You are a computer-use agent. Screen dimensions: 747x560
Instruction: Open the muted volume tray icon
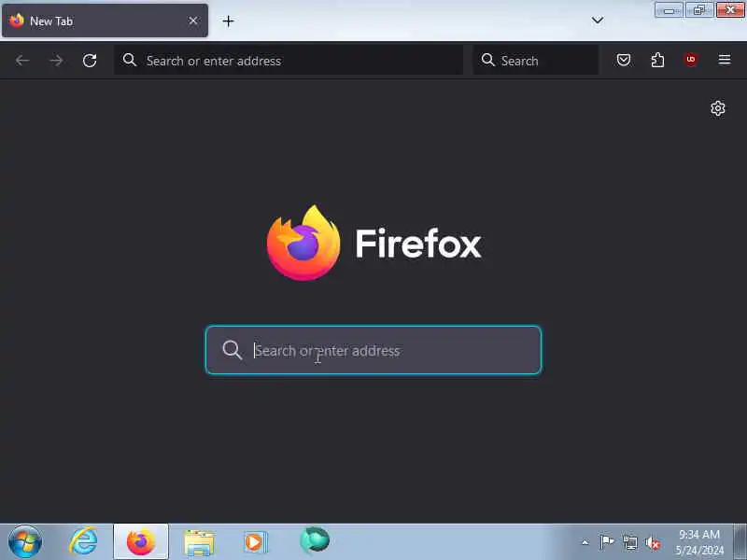tap(653, 543)
